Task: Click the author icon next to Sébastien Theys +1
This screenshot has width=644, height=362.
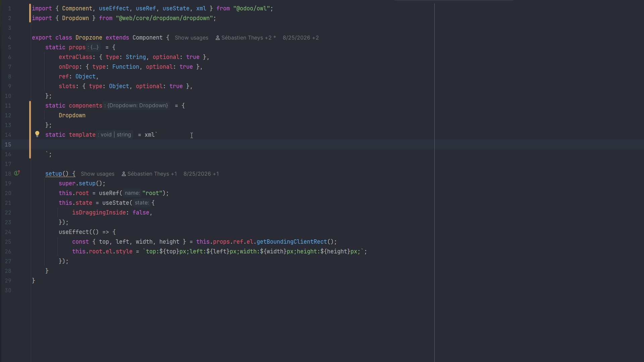Action: [x=123, y=174]
